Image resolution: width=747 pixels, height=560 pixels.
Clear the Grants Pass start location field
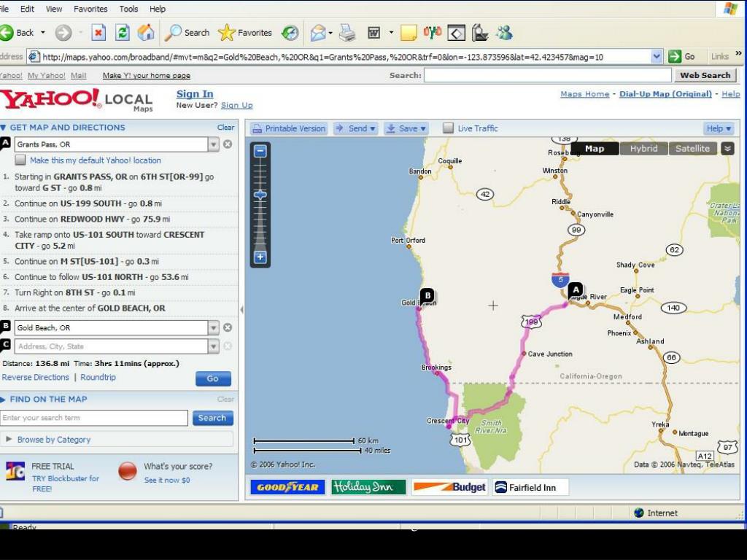pos(228,144)
